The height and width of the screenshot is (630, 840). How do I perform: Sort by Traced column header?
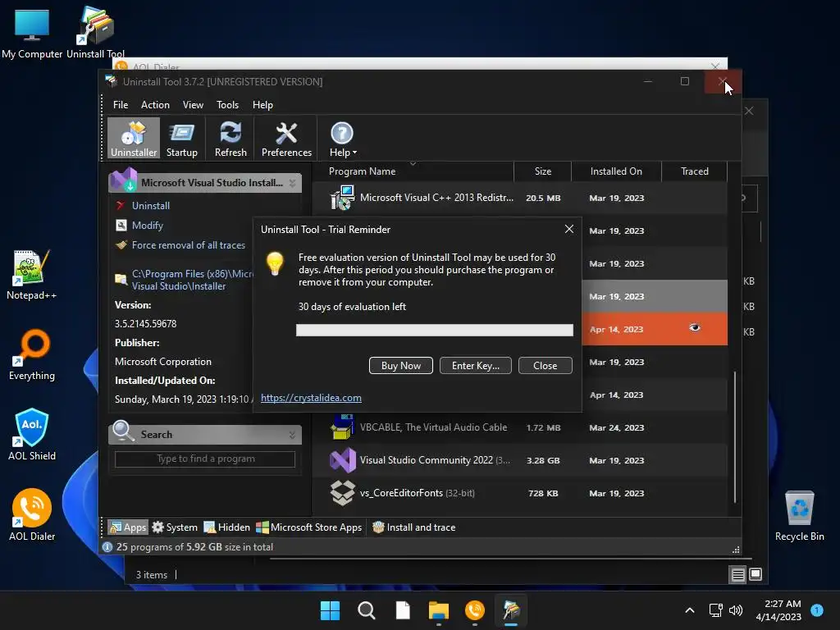tap(694, 171)
